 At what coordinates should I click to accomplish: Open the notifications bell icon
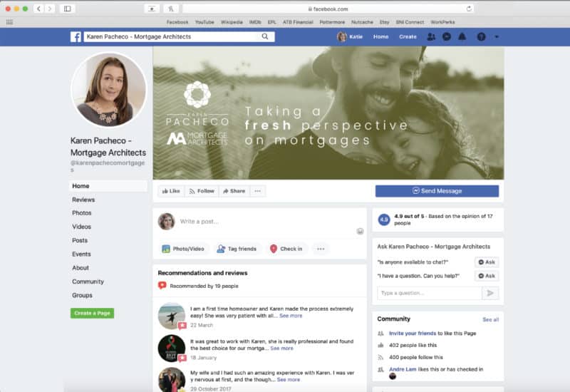pyautogui.click(x=462, y=36)
